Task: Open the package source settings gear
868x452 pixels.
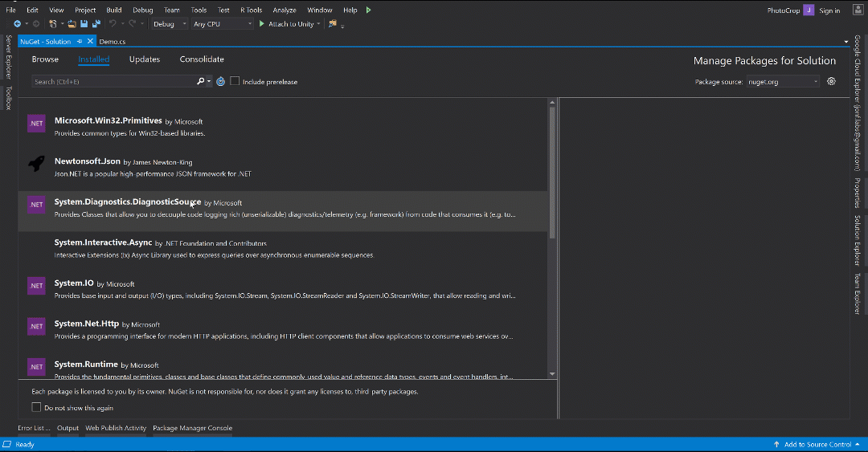Action: point(831,81)
